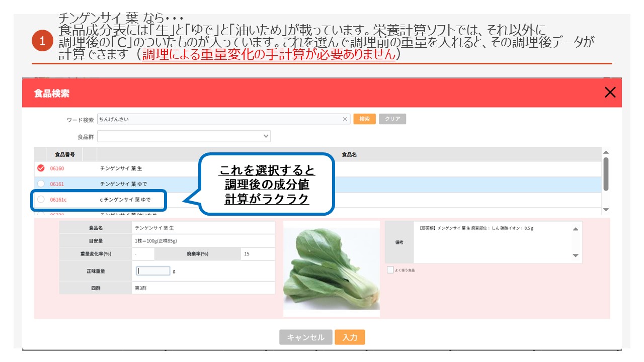Click the 食品名 column header
This screenshot has width=644, height=362.
pyautogui.click(x=349, y=155)
